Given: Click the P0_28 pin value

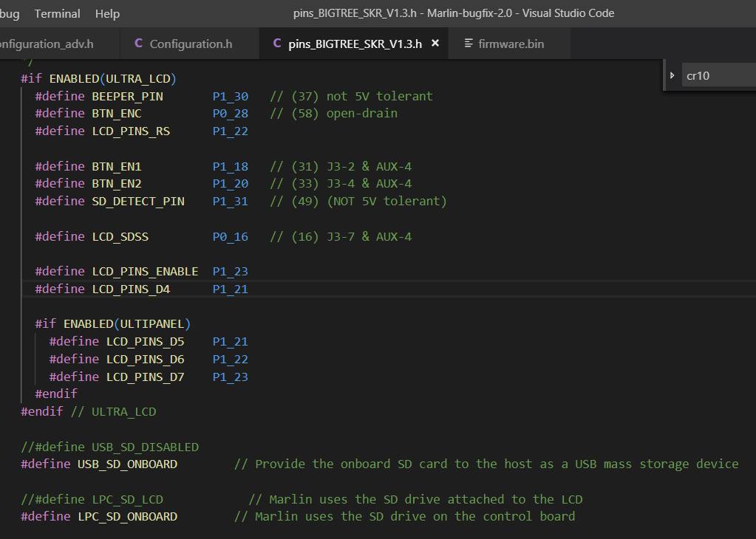Looking at the screenshot, I should coord(231,114).
